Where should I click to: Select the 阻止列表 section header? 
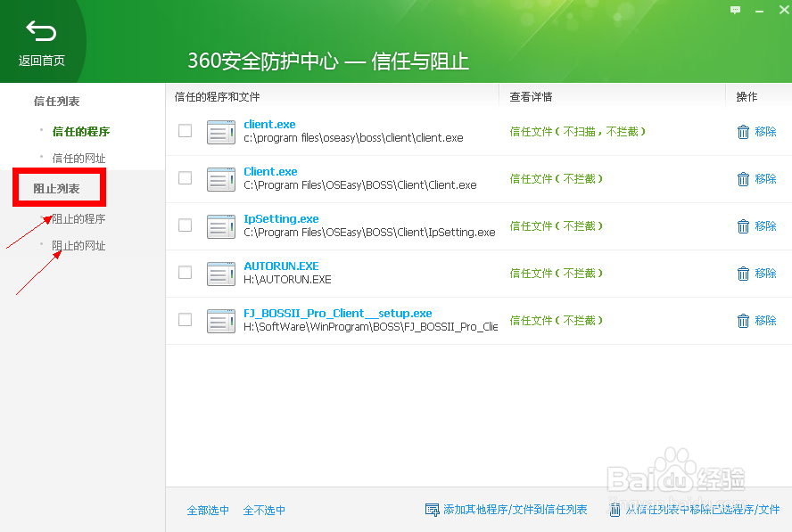click(x=56, y=188)
